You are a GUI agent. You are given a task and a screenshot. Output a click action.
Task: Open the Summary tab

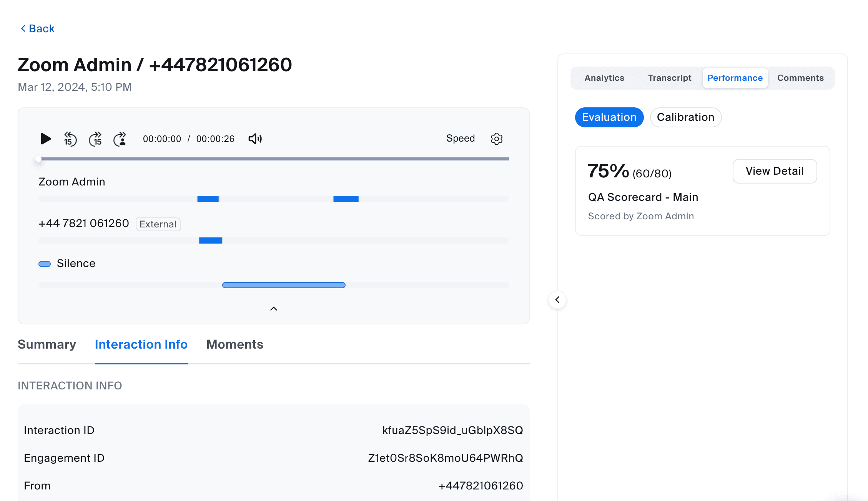[47, 344]
